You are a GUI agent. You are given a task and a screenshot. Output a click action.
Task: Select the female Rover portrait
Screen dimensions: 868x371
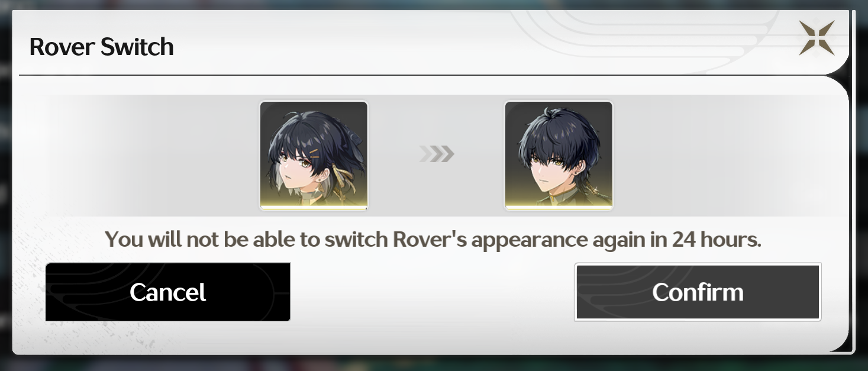pyautogui.click(x=314, y=156)
